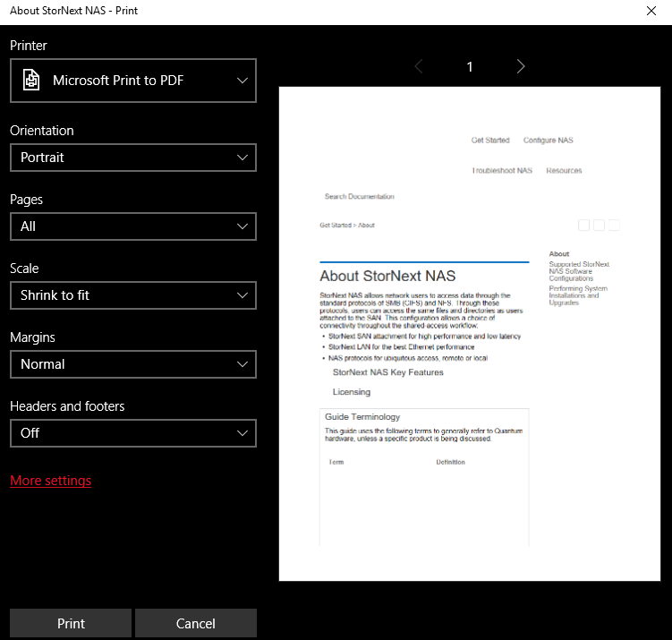
Task: Click 'Resources' in the preview page
Action: [564, 171]
